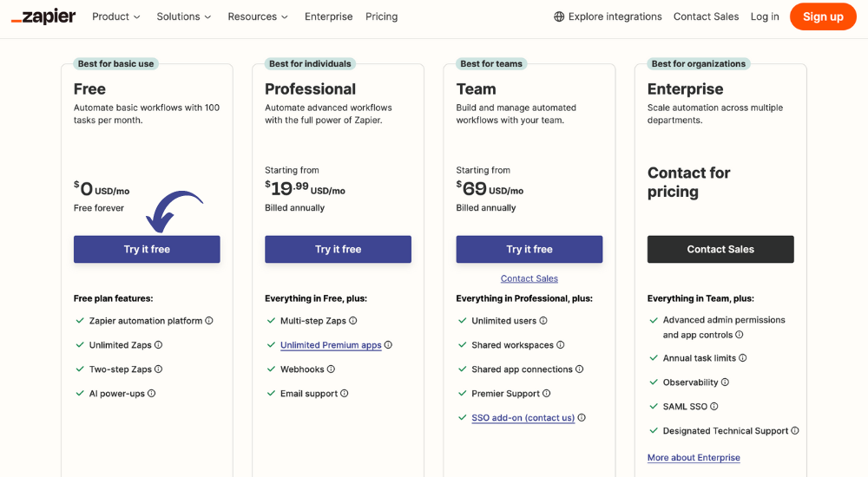Screen dimensions: 868x477
Task: Open info icon next to Multi-step Zaps
Action: (353, 320)
